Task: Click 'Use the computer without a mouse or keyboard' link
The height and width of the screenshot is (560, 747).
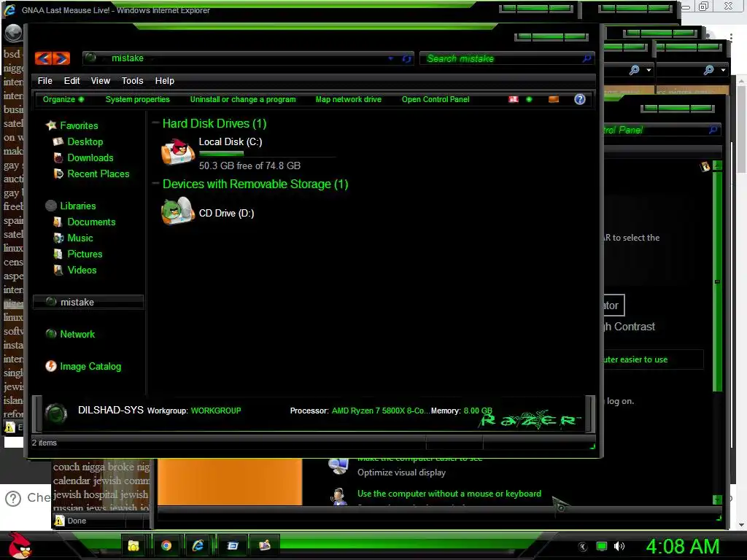Action: tap(449, 494)
